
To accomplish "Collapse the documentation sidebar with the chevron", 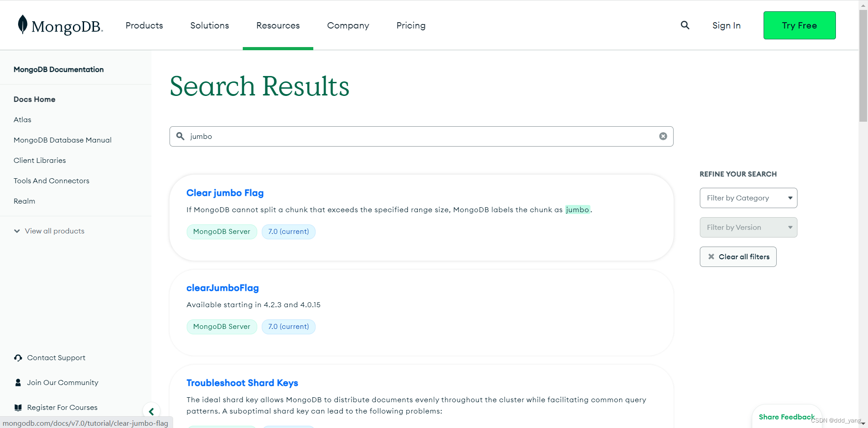I will coord(151,411).
